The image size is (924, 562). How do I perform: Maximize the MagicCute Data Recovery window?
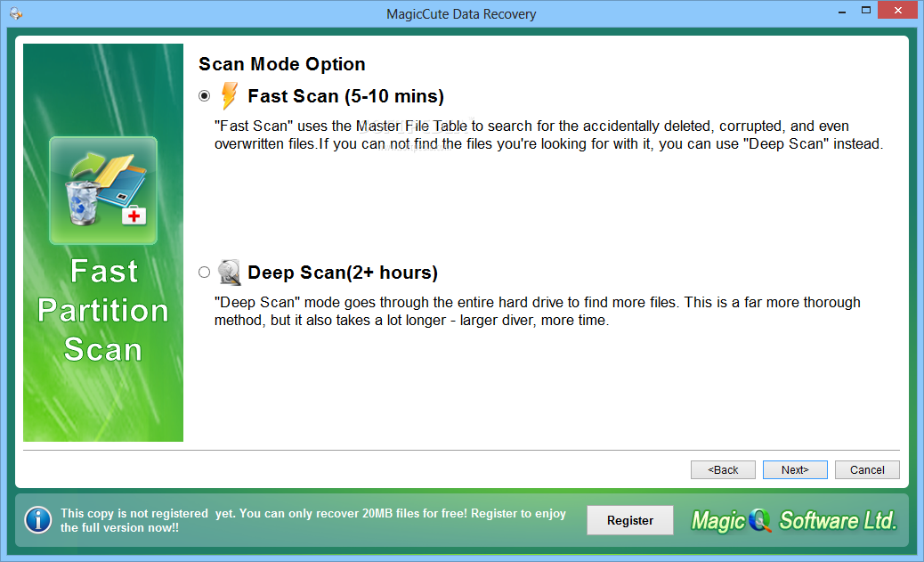click(865, 11)
